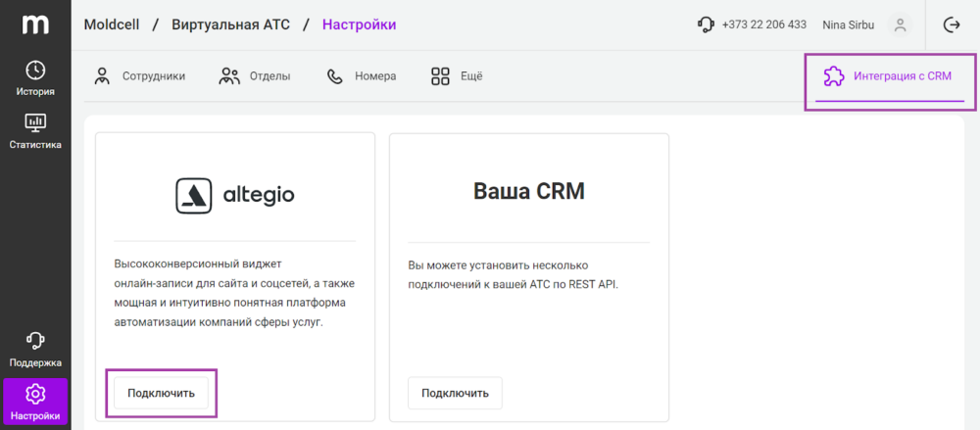Click the user avatar icon
980x430 pixels.
click(x=900, y=25)
